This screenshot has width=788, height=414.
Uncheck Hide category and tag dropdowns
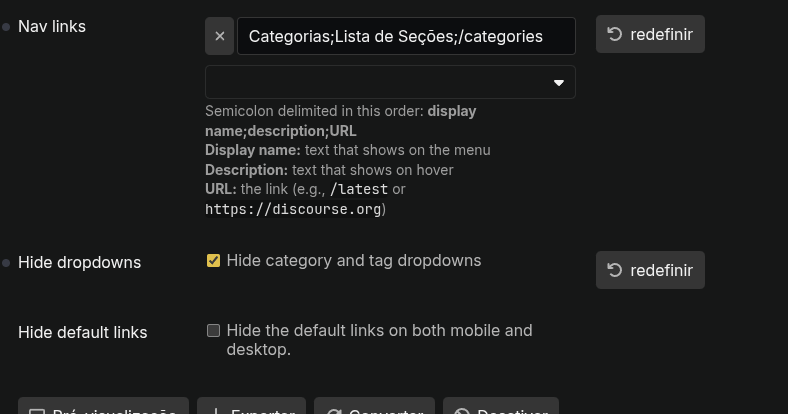(213, 260)
